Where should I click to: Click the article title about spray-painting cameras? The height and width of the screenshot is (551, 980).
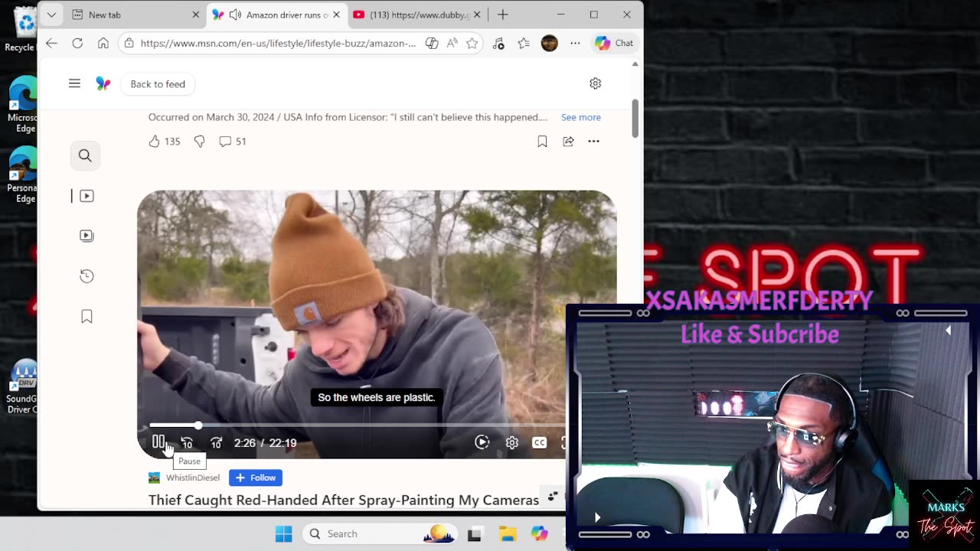click(x=344, y=500)
